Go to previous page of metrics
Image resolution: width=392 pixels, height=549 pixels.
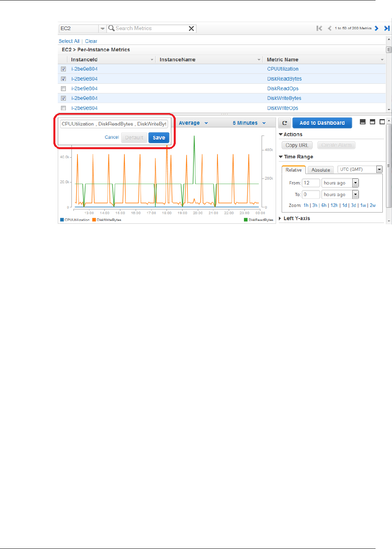pyautogui.click(x=329, y=28)
